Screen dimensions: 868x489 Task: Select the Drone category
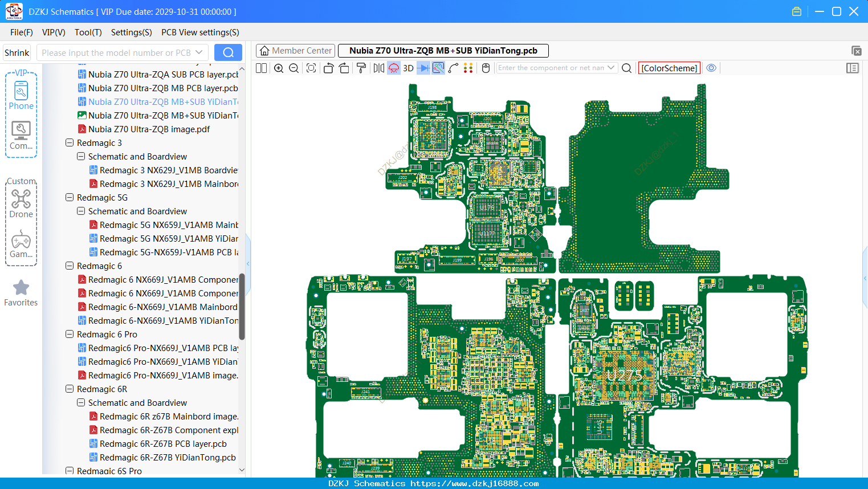click(21, 203)
